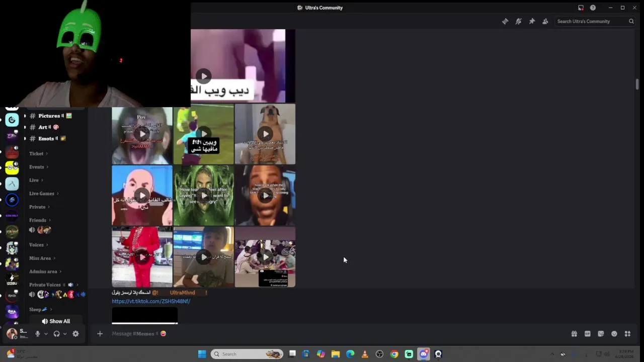
Task: Expand the Miss Area category
Action: coord(42,258)
